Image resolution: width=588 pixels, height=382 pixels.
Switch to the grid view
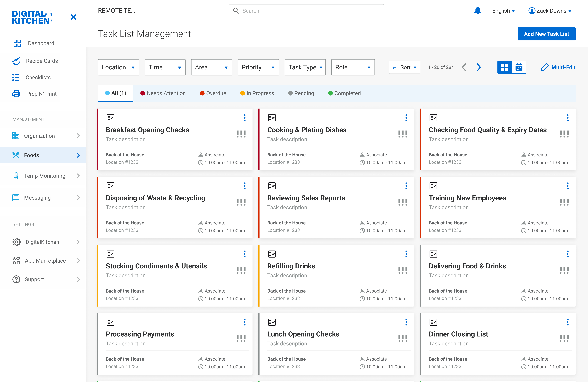pos(504,67)
